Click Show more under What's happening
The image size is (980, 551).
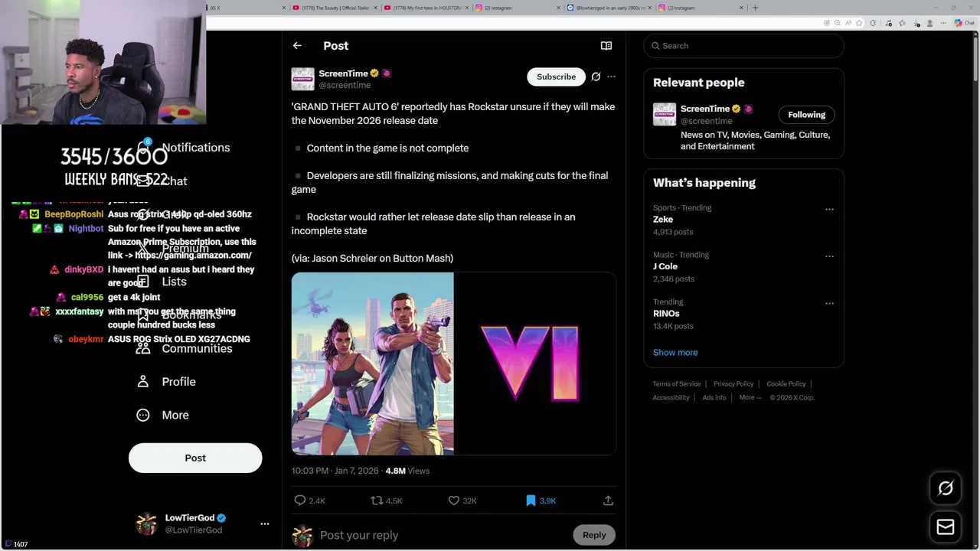coord(675,353)
